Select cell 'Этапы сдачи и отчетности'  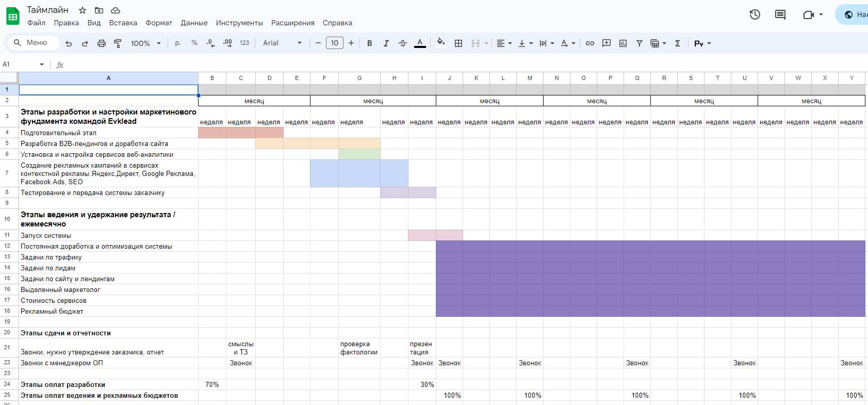[x=108, y=333]
